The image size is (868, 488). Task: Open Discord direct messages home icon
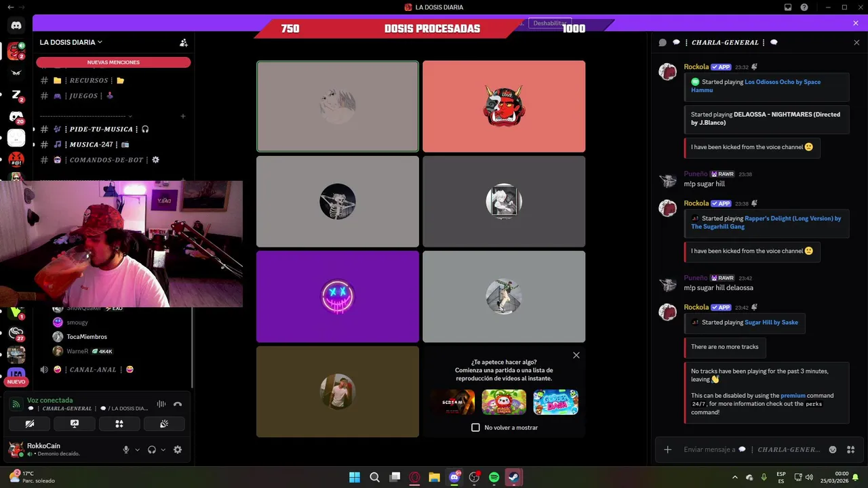click(16, 26)
